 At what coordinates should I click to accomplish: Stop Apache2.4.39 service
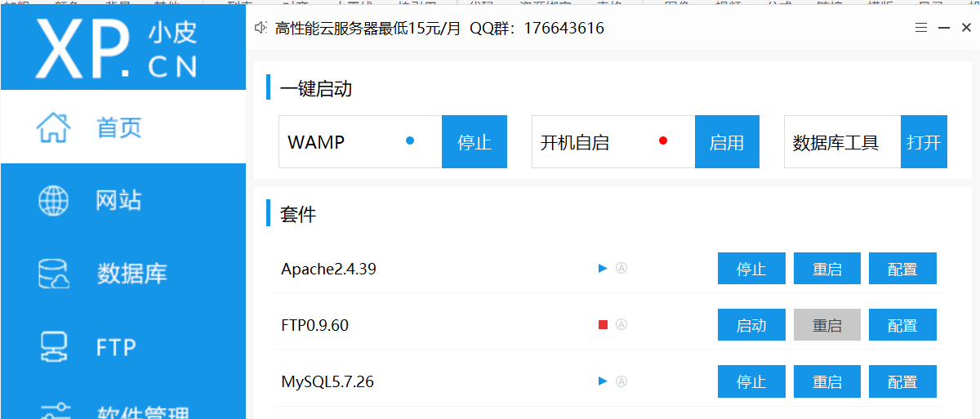click(x=751, y=269)
